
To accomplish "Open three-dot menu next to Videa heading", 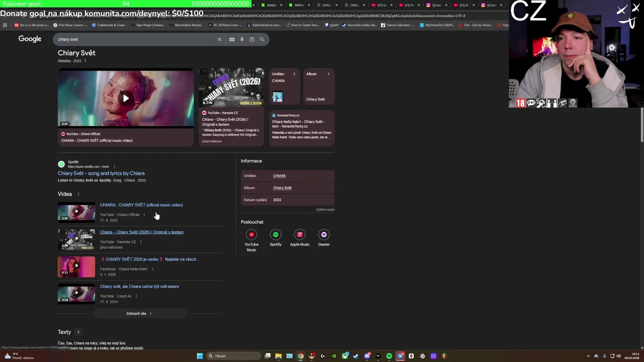I will click(78, 194).
